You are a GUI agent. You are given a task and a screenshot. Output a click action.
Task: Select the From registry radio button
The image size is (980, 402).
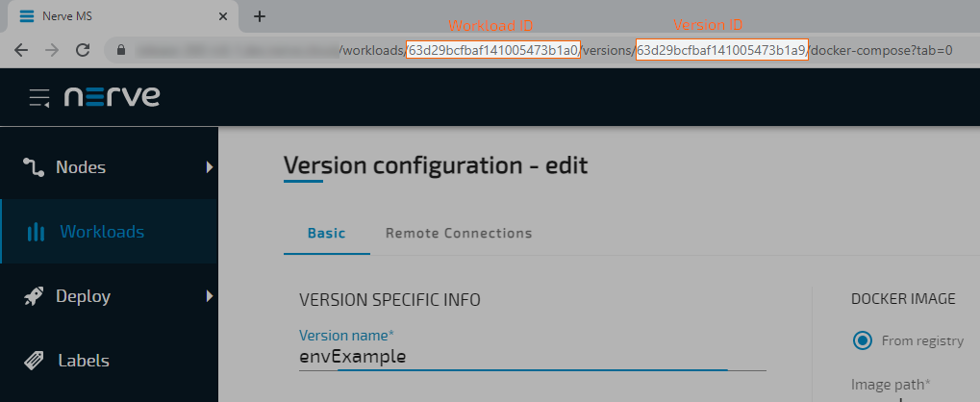pyautogui.click(x=863, y=339)
